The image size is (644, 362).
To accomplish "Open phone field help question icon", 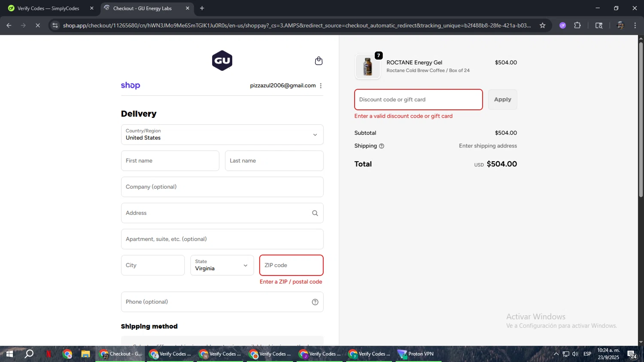I will point(315,302).
